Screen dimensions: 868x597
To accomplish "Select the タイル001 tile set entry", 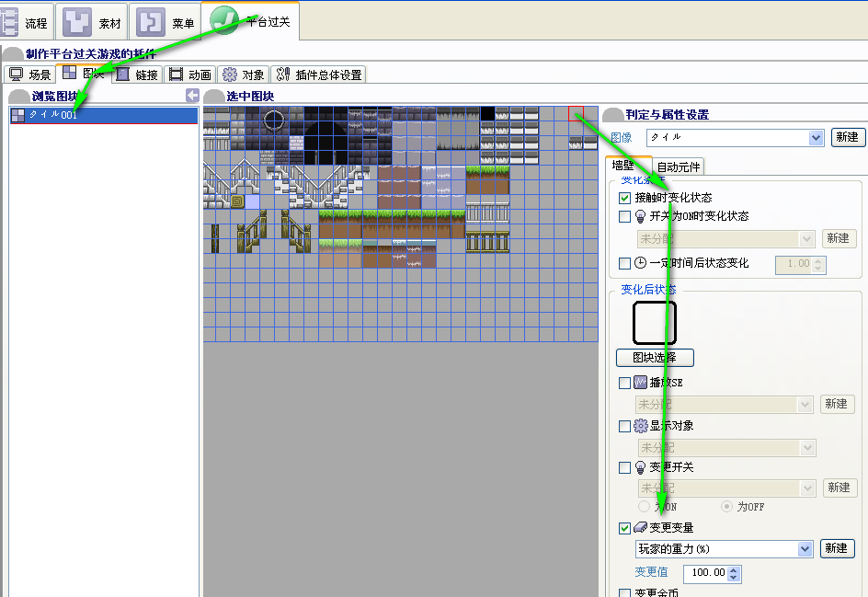I will tap(104, 115).
